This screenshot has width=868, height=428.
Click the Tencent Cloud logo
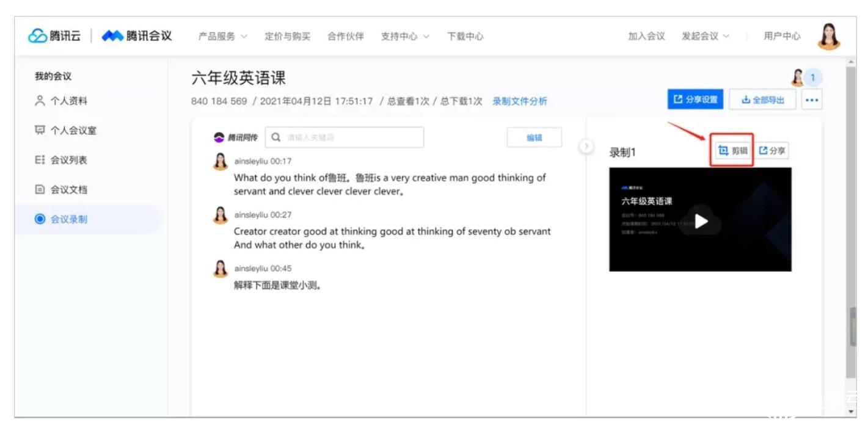(x=54, y=36)
